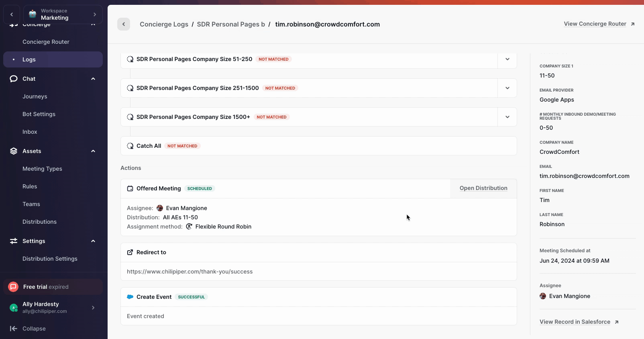Click the SCHEDULED status badge
This screenshot has height=339, width=644.
[x=200, y=188]
